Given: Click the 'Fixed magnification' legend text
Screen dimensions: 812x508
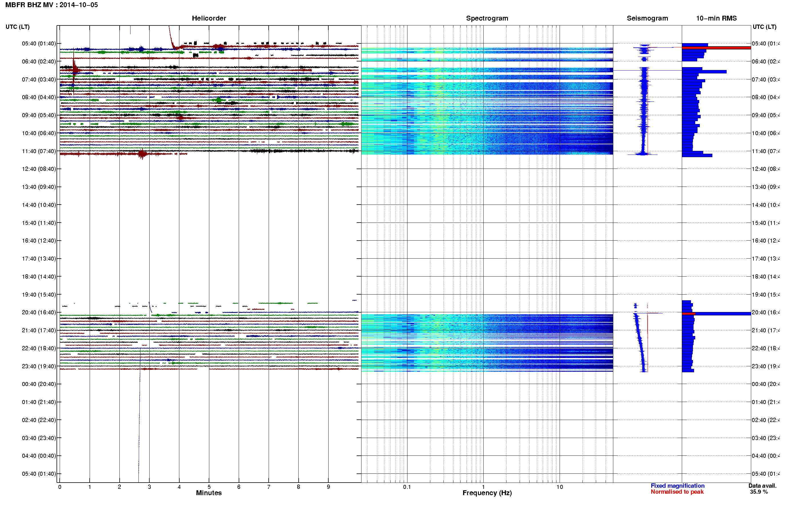Looking at the screenshot, I should click(678, 486).
